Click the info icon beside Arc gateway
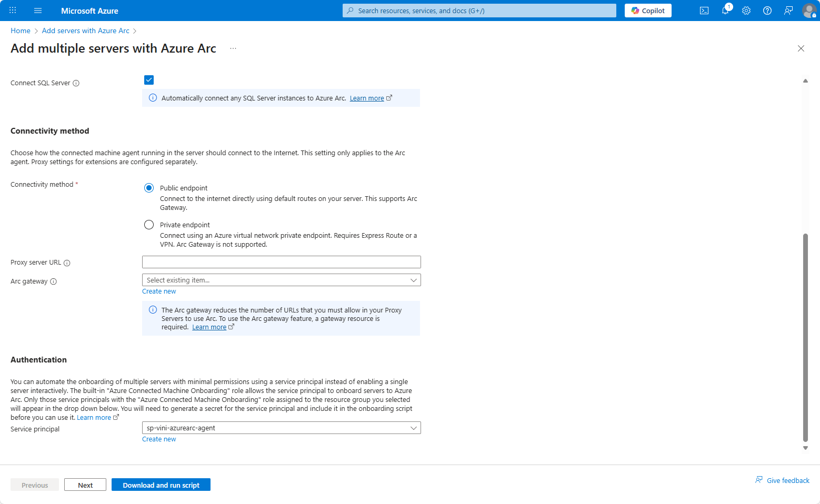Screen dimensions: 820x504 53,281
